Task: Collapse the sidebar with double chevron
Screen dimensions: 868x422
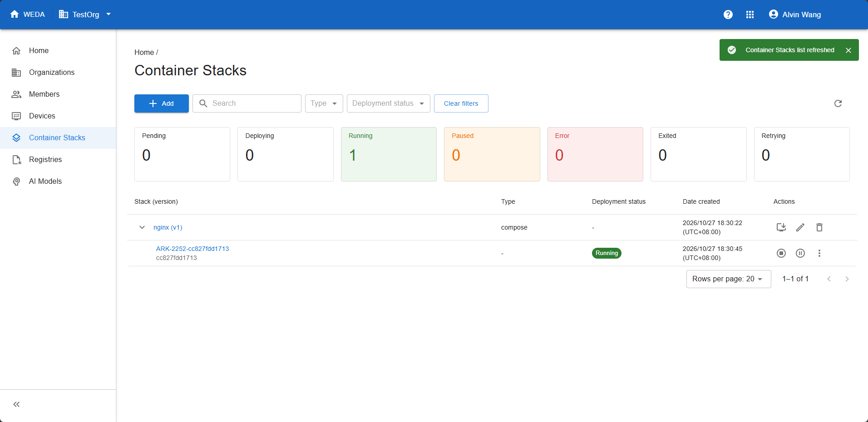Action: (x=16, y=404)
